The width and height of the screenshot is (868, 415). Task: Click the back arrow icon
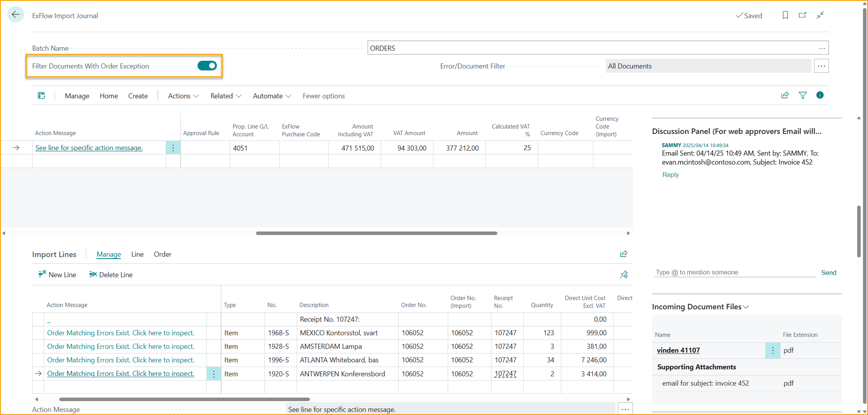(16, 15)
